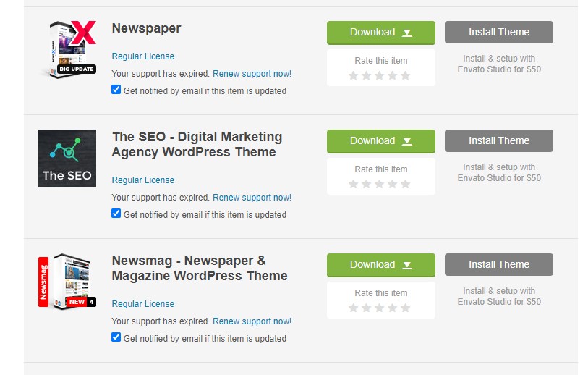This screenshot has height=375, width=588.
Task: Download the Newspaper theme
Action: (381, 33)
